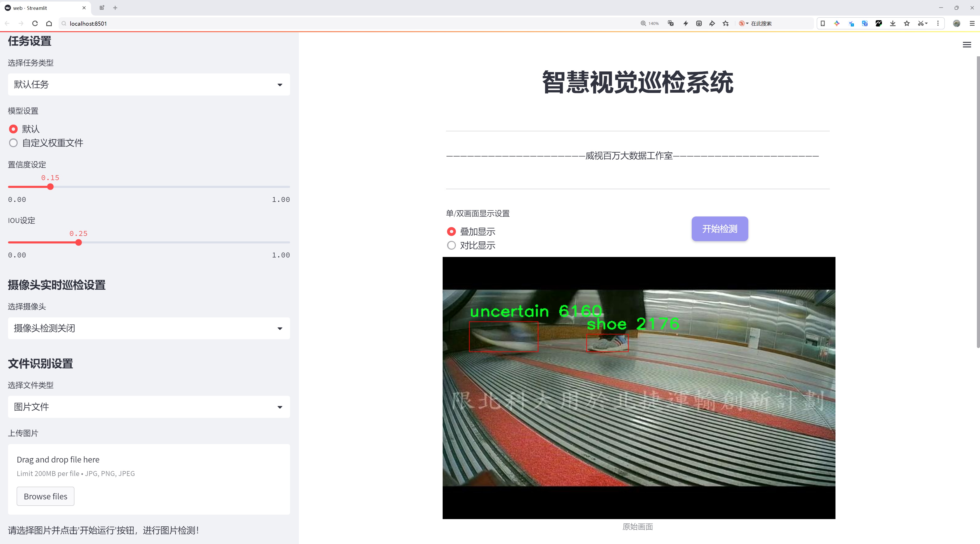Click the 摄像头实时巡检设置 heading
The width and height of the screenshot is (980, 544).
57,285
